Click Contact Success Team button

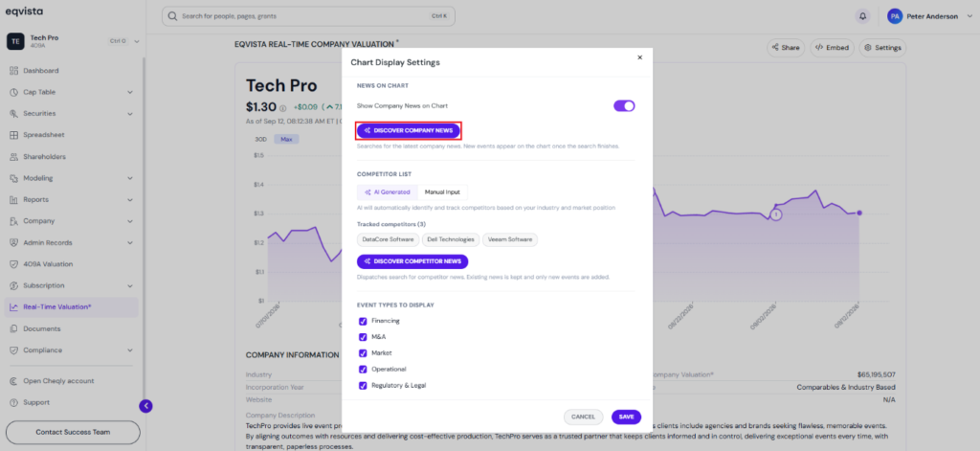(x=73, y=432)
